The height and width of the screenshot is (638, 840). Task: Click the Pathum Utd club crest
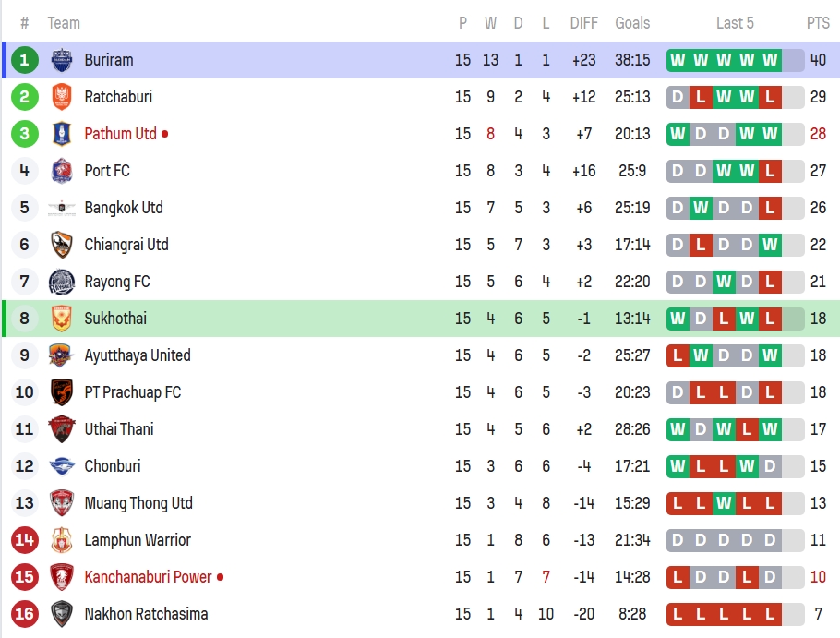pyautogui.click(x=62, y=134)
